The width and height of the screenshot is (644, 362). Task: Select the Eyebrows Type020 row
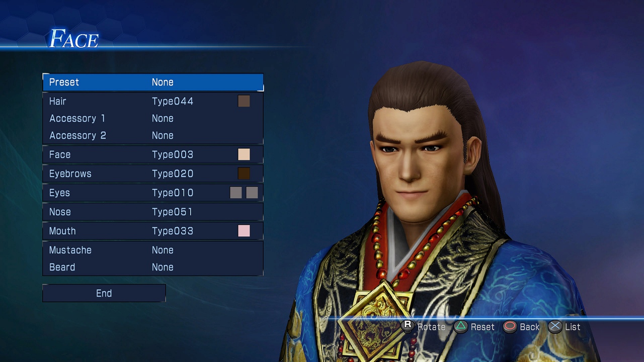pos(153,173)
